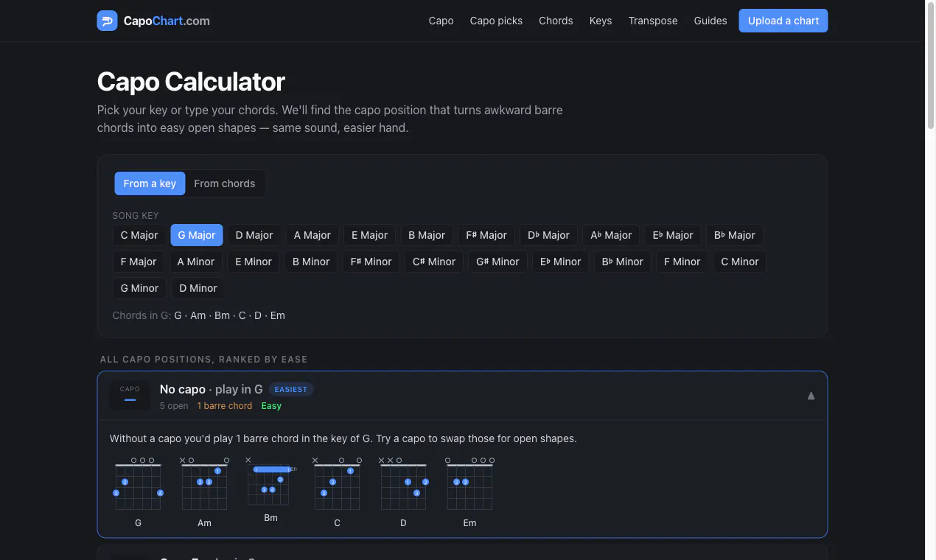936x560 pixels.
Task: Pick the F Major key
Action: [139, 262]
